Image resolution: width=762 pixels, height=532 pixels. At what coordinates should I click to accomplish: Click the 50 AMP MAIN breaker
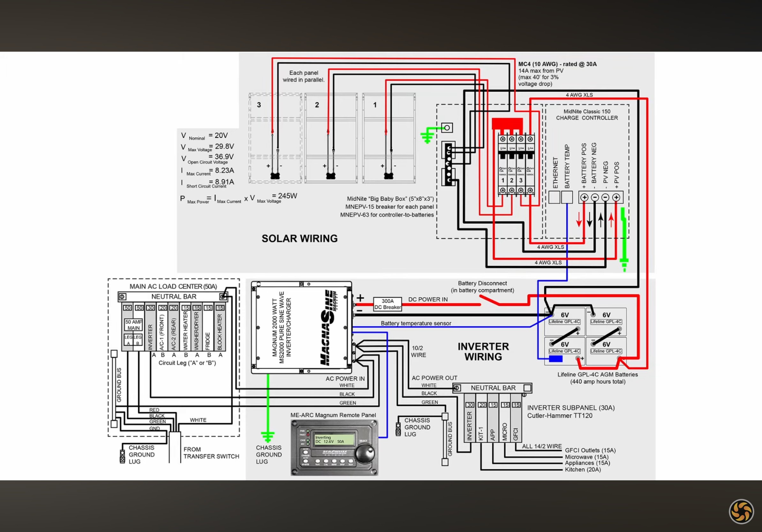coord(133,325)
